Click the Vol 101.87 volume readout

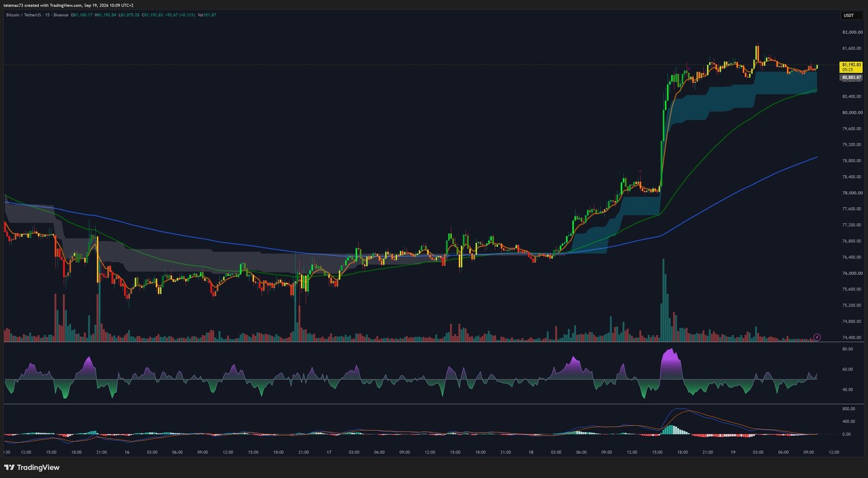point(207,15)
